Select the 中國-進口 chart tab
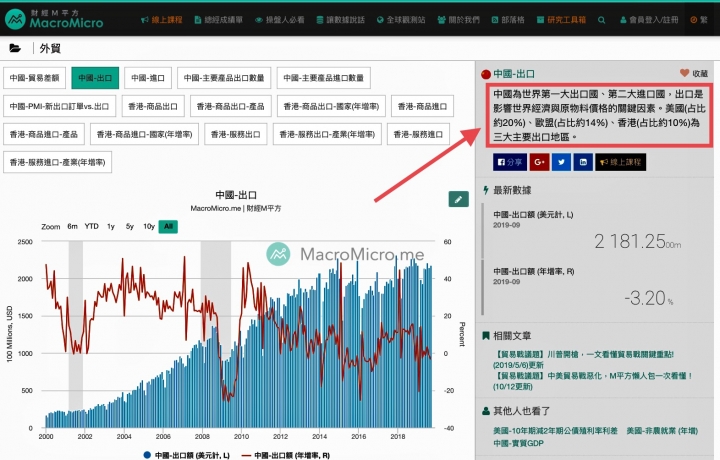This screenshot has height=460, width=720. (x=148, y=78)
